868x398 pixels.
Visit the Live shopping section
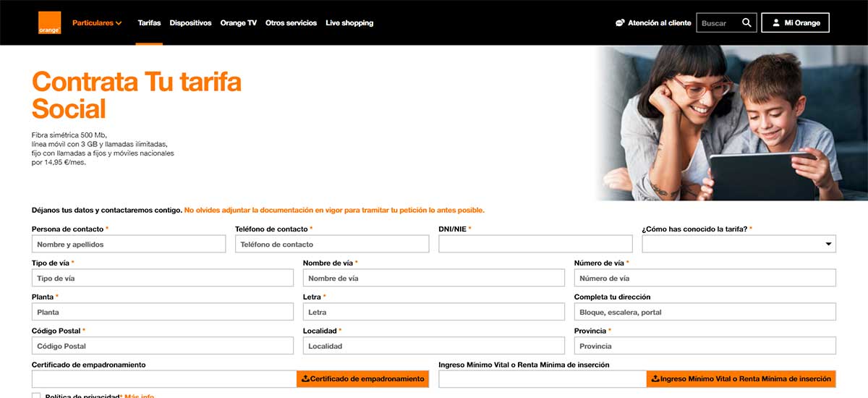click(x=349, y=23)
